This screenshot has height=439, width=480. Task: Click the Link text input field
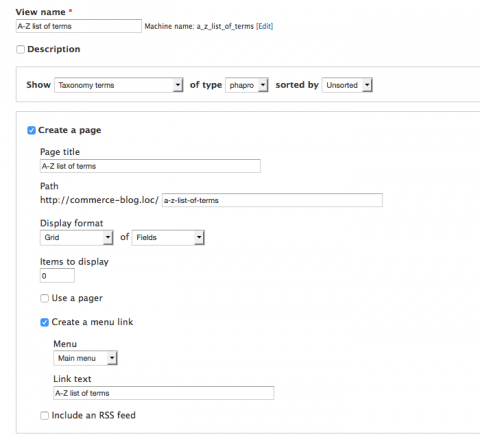point(164,393)
